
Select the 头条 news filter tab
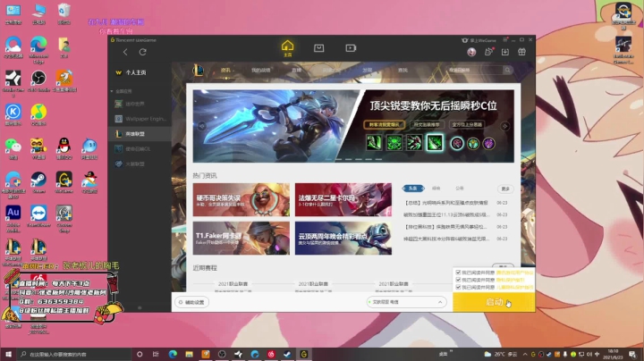click(x=412, y=189)
